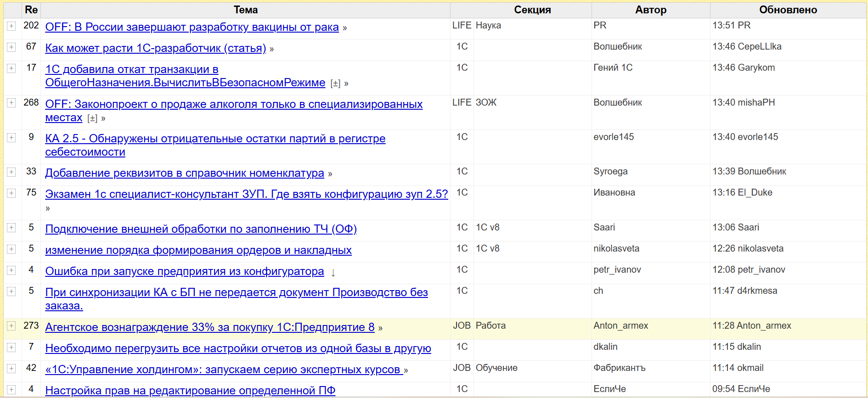Open the 'Экзамен 1с специалист-консультант ЗУП' topic
Screen dimensions: 868x398
(247, 194)
